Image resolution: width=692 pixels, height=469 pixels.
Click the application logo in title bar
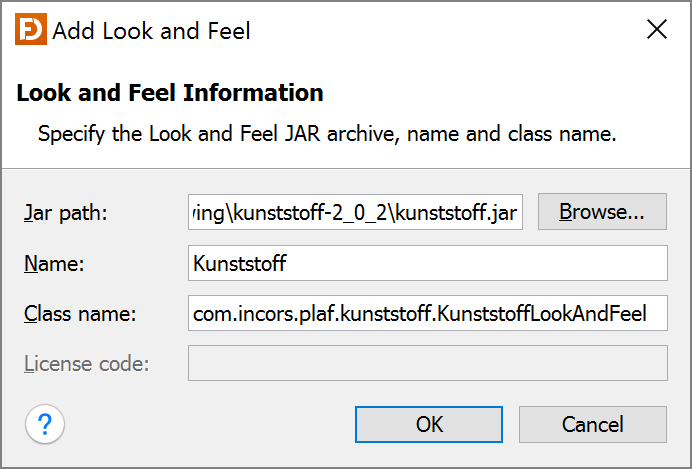click(x=30, y=30)
